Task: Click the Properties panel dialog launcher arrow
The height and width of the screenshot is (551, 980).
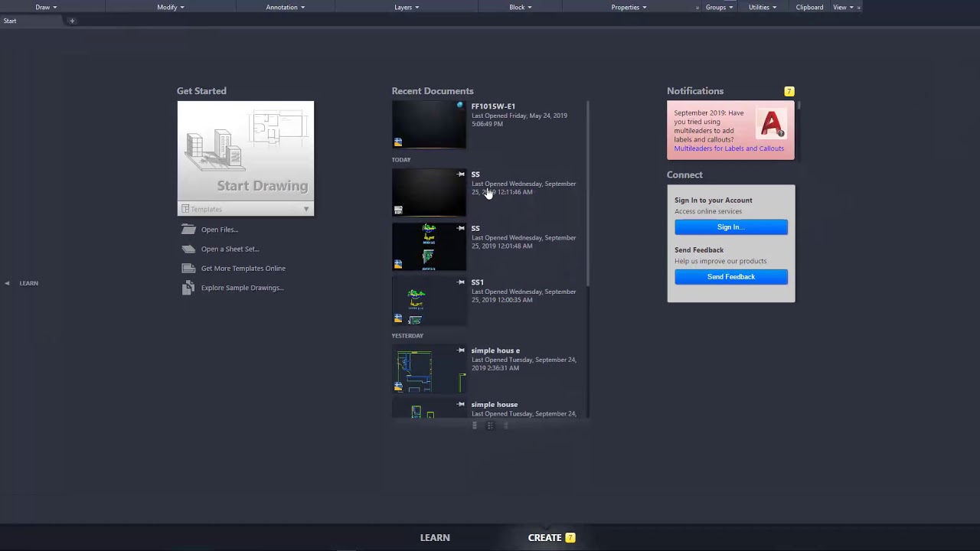Action: (697, 8)
